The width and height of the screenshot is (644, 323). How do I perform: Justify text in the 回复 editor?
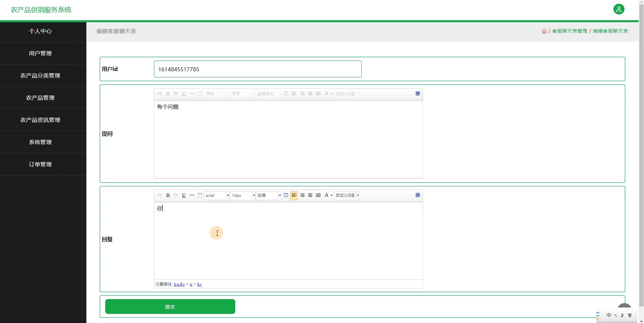(318, 195)
